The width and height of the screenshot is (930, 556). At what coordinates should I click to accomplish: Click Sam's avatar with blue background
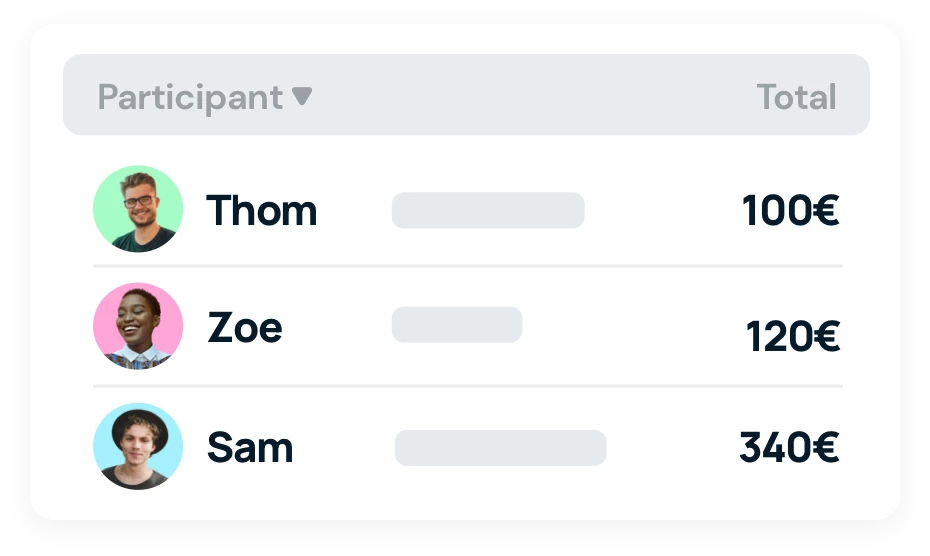click(x=138, y=446)
